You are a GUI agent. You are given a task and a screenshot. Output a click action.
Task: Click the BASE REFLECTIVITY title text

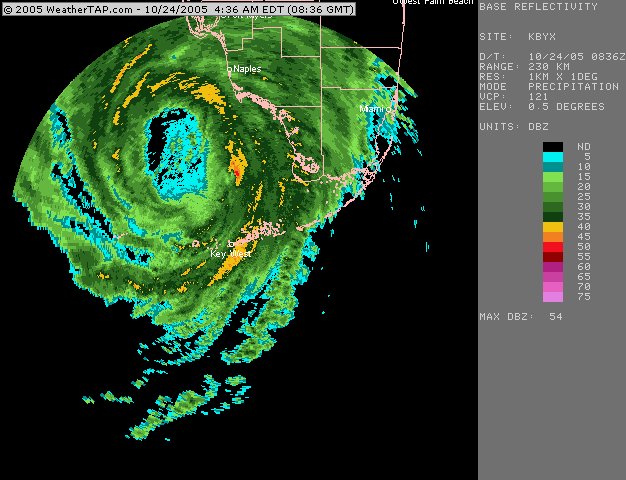coord(538,7)
